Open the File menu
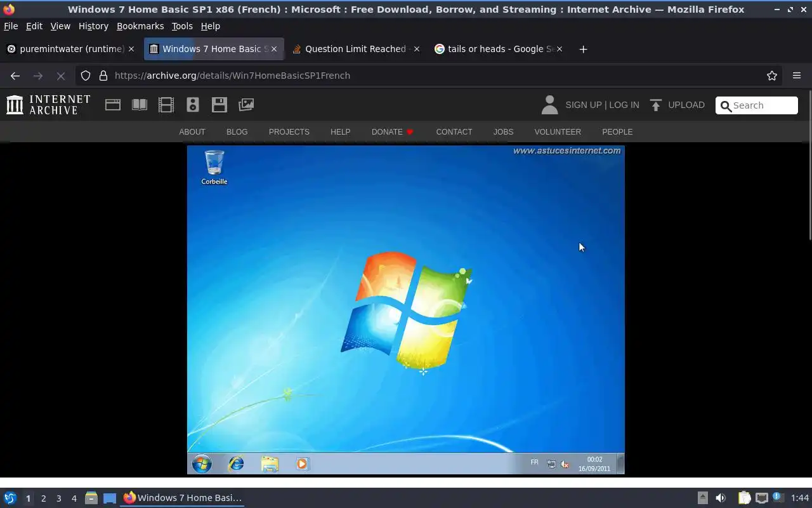 pyautogui.click(x=11, y=26)
